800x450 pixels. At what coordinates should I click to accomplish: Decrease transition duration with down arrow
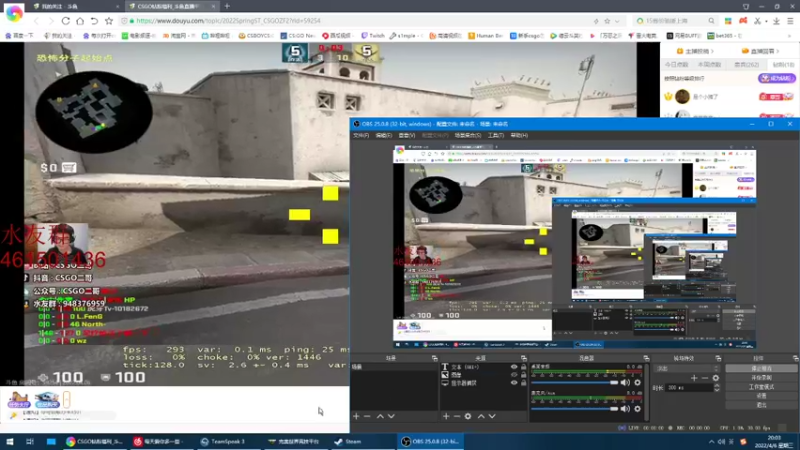pyautogui.click(x=717, y=390)
